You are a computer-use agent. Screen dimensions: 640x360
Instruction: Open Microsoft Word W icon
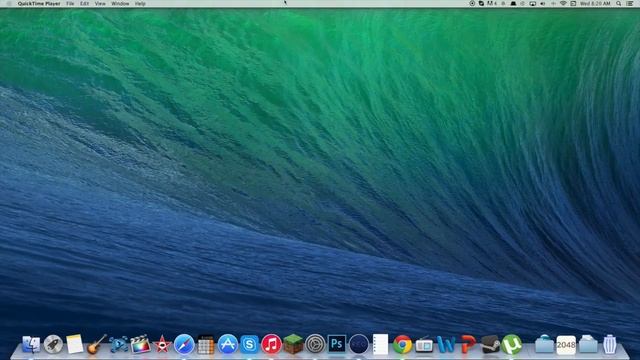pyautogui.click(x=446, y=344)
